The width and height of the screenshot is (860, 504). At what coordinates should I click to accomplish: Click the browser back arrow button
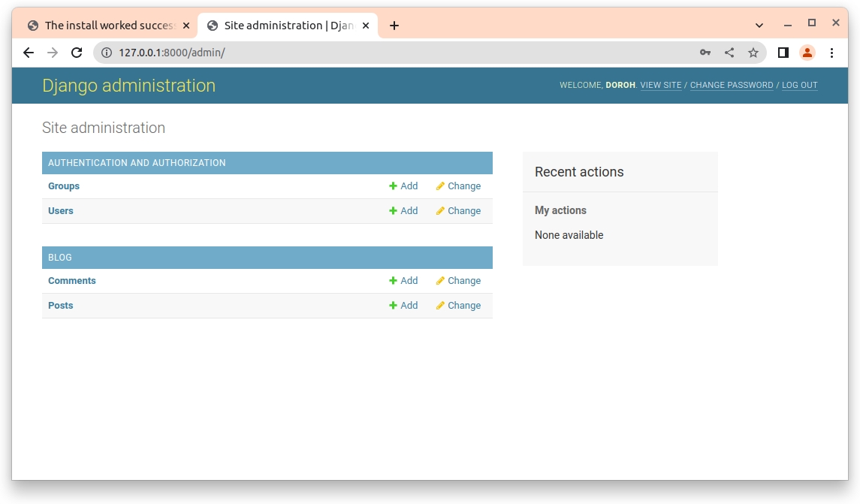tap(29, 53)
